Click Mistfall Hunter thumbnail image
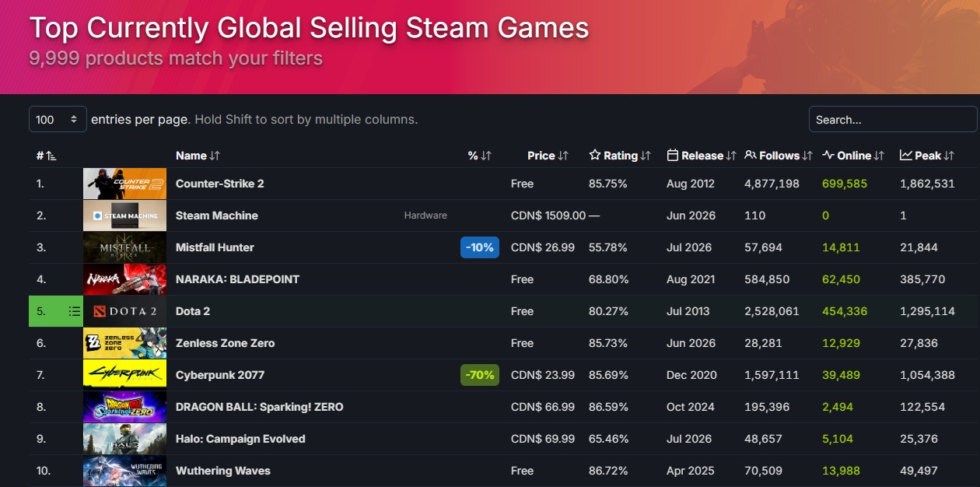 [x=124, y=247]
